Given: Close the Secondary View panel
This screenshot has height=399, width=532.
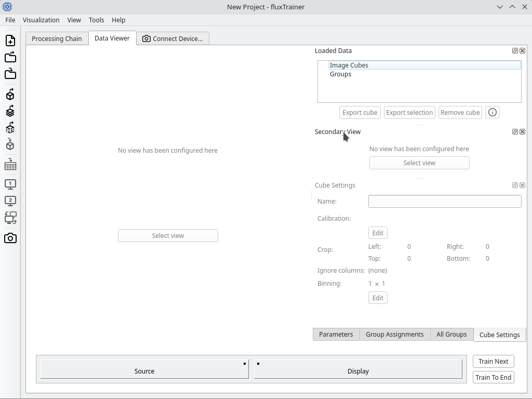Looking at the screenshot, I should click(522, 131).
